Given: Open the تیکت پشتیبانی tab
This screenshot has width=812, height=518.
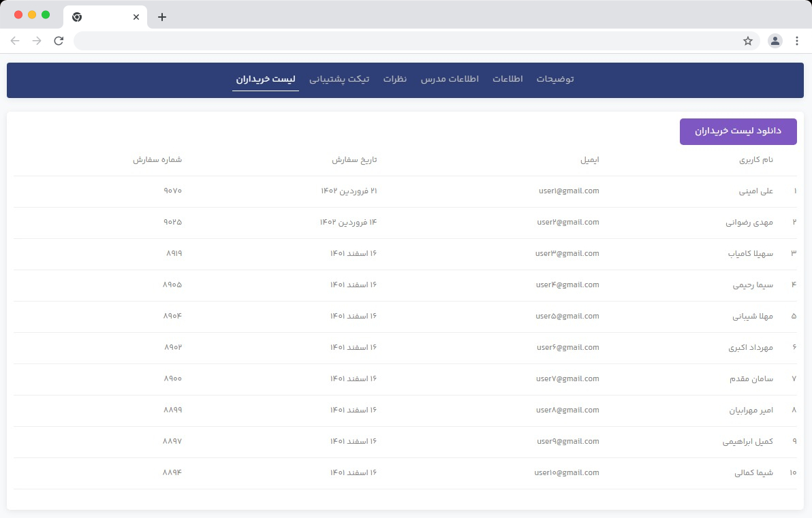Looking at the screenshot, I should pyautogui.click(x=339, y=79).
